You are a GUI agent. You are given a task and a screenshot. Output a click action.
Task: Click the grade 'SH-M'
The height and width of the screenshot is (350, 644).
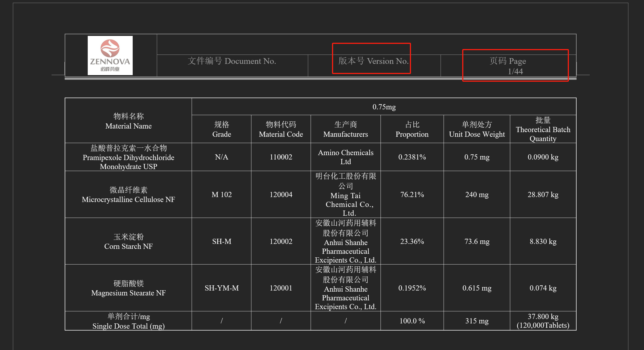pos(222,241)
